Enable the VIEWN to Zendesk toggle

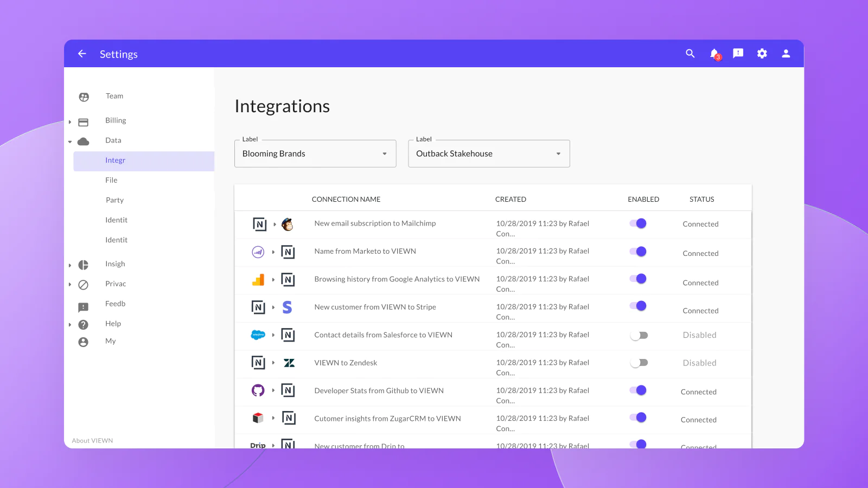pyautogui.click(x=639, y=363)
